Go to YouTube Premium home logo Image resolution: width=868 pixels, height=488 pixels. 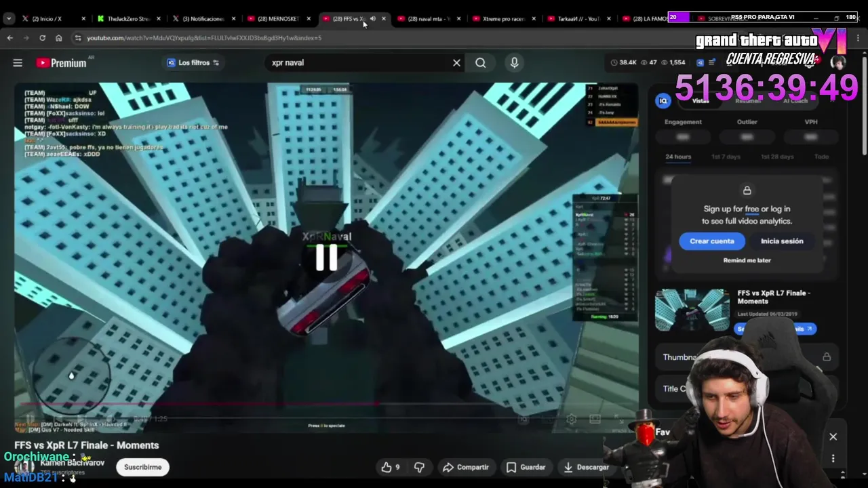coord(61,63)
